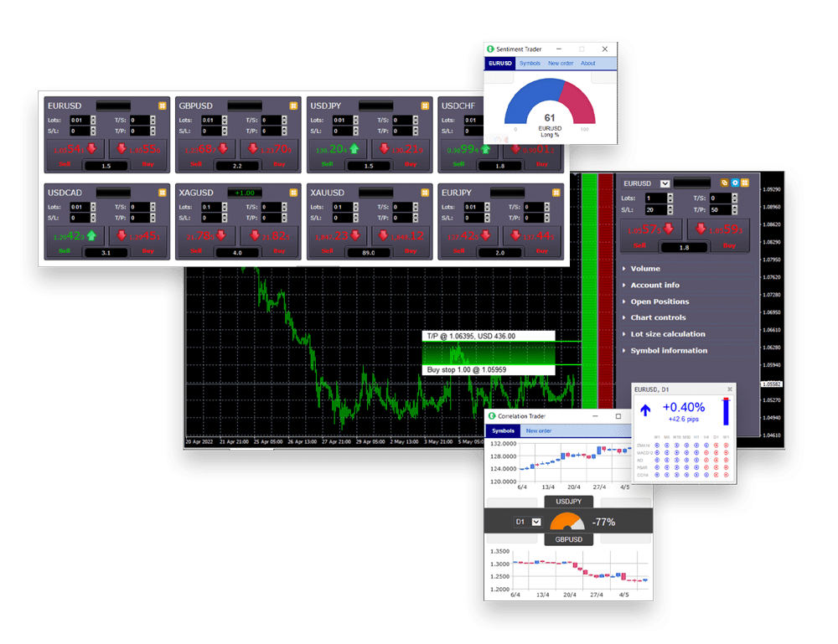The height and width of the screenshot is (644, 838).
Task: Click the orange grid icon on XAGUSD tile
Action: pyautogui.click(x=293, y=193)
